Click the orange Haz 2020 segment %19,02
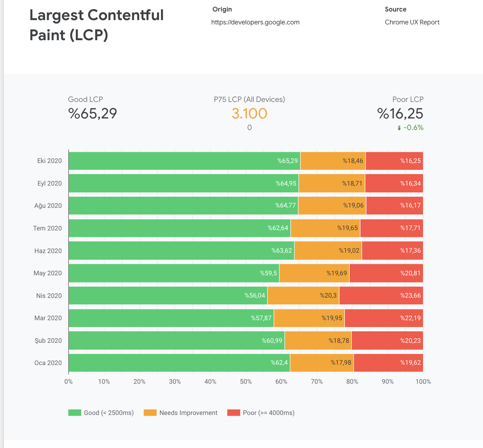This screenshot has width=483, height=448. [x=328, y=251]
